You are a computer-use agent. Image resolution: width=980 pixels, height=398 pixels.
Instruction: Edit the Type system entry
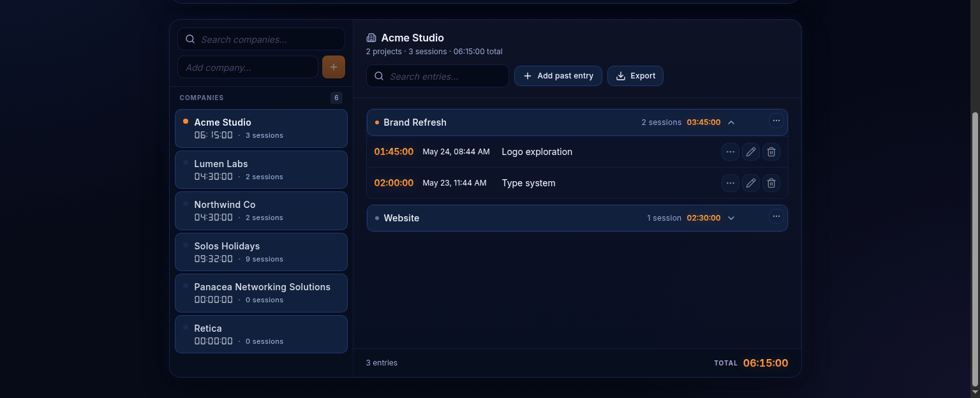click(751, 183)
